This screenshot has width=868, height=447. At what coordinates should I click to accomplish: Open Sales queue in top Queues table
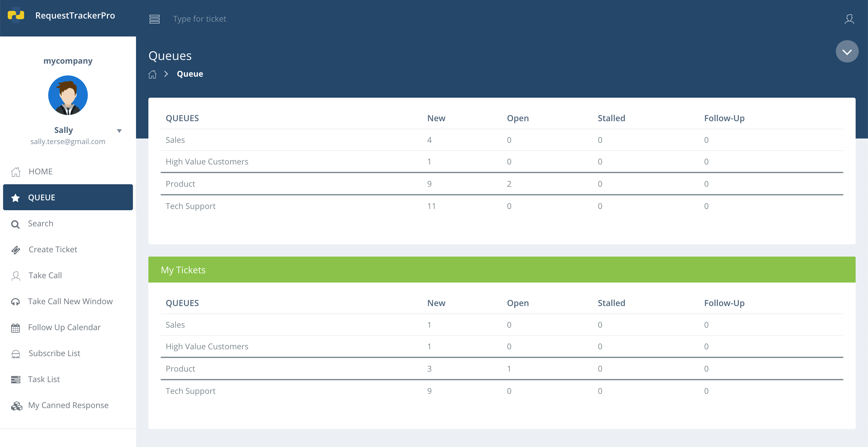175,140
